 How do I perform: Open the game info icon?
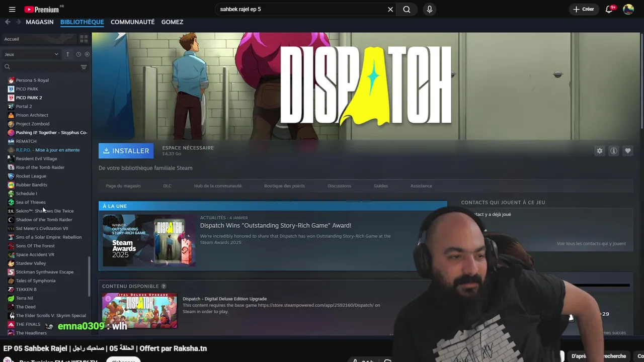pos(614,151)
